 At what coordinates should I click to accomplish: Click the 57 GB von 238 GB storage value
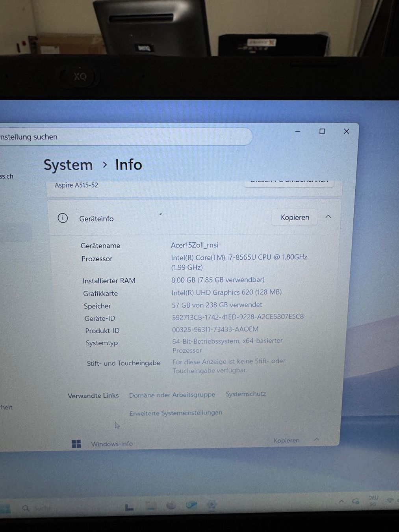(x=217, y=305)
